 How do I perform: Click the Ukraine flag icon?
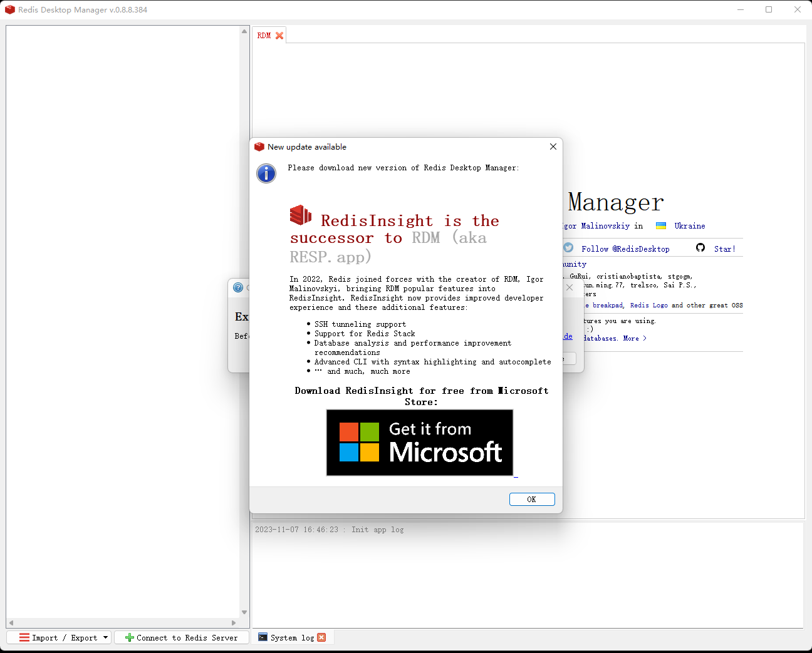[x=661, y=225]
